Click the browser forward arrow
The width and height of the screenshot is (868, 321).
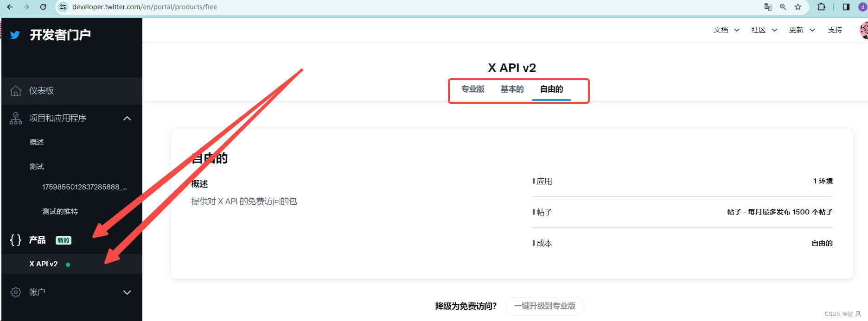point(26,7)
